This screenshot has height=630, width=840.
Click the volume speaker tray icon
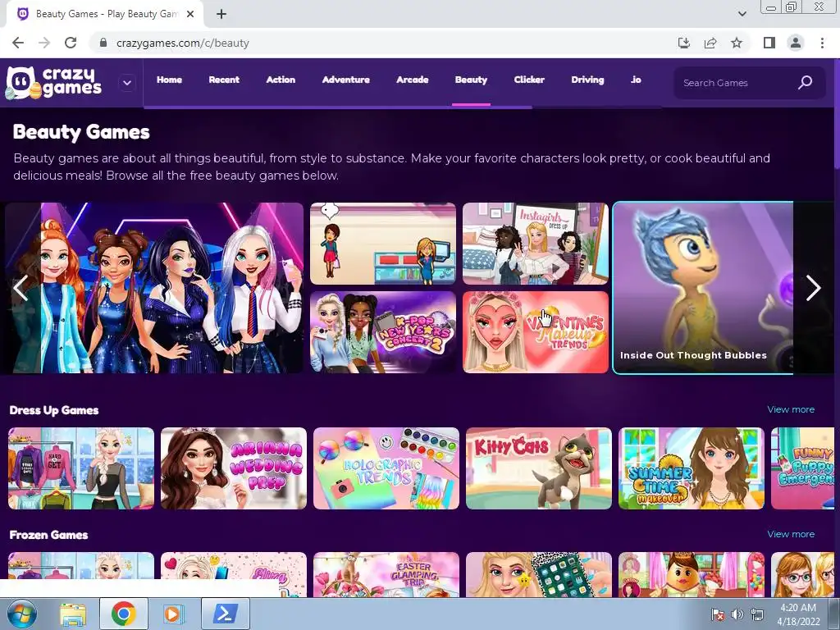[737, 614]
